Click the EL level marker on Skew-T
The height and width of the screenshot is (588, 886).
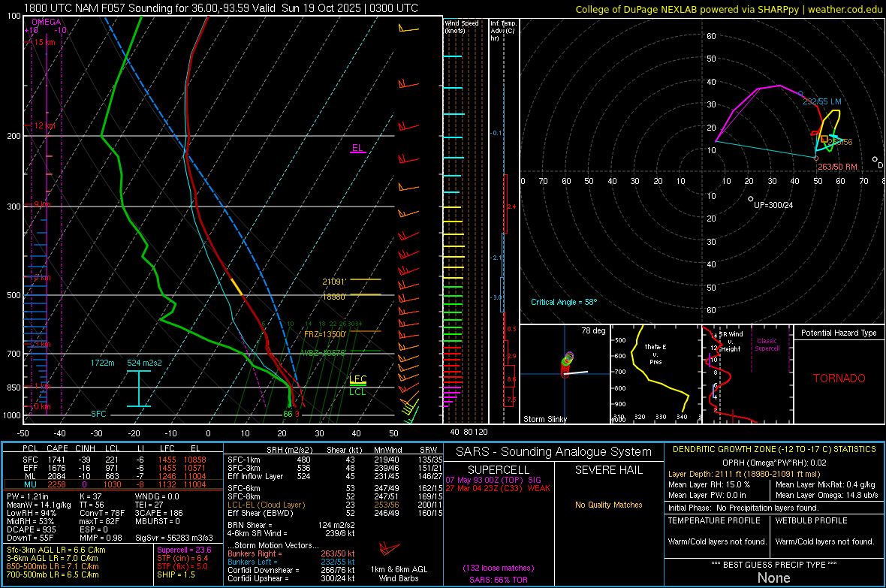(357, 148)
